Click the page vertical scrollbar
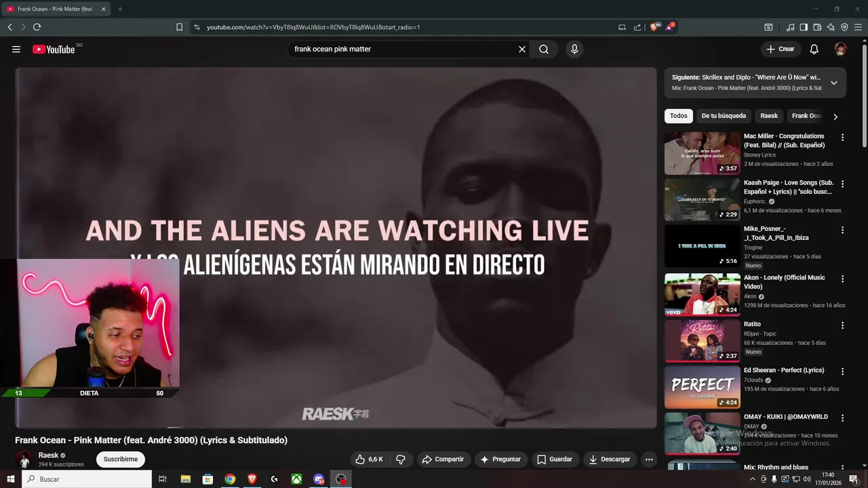868x488 pixels. pos(865,95)
